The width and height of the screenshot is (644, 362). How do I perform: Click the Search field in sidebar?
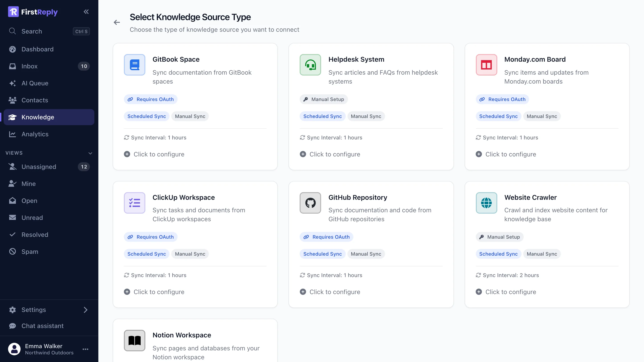49,31
